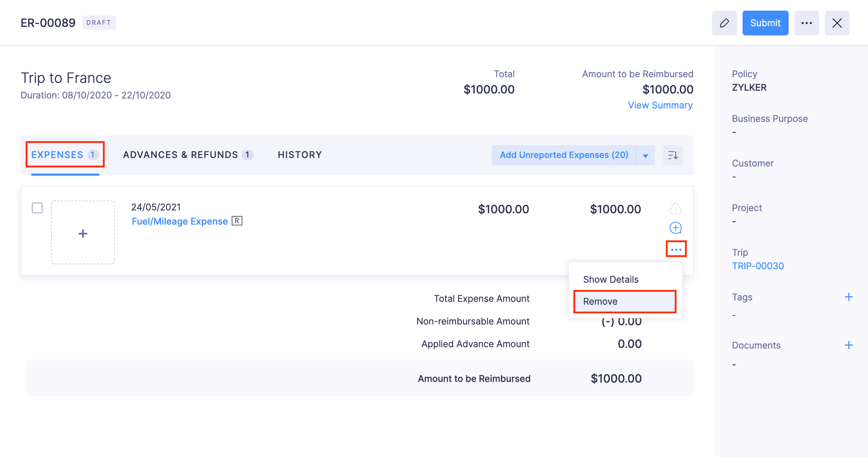The width and height of the screenshot is (868, 457).
Task: Choose Show Details in the menu
Action: point(611,279)
